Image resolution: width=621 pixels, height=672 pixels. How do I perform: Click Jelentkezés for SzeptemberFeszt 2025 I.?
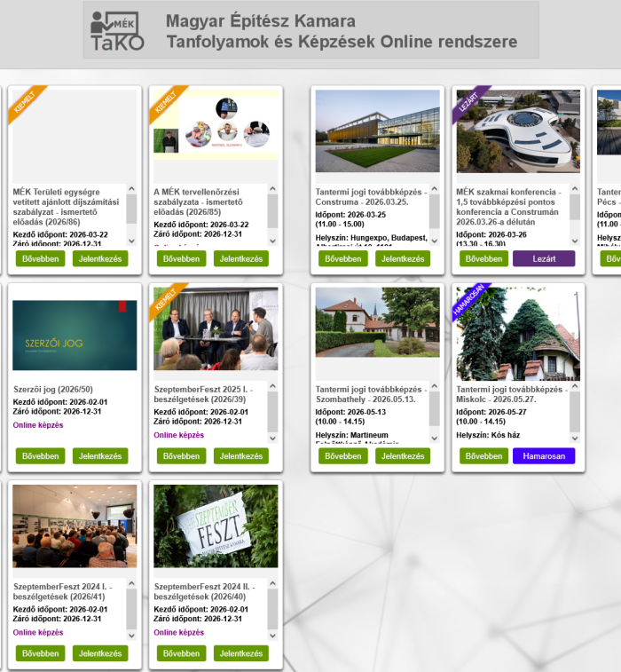tap(240, 456)
